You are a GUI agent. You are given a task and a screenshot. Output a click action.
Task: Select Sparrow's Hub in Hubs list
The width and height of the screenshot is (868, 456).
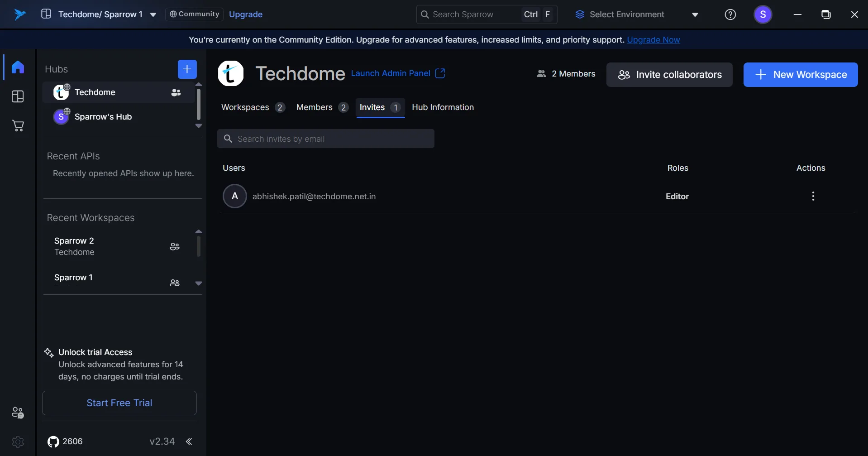click(119, 117)
